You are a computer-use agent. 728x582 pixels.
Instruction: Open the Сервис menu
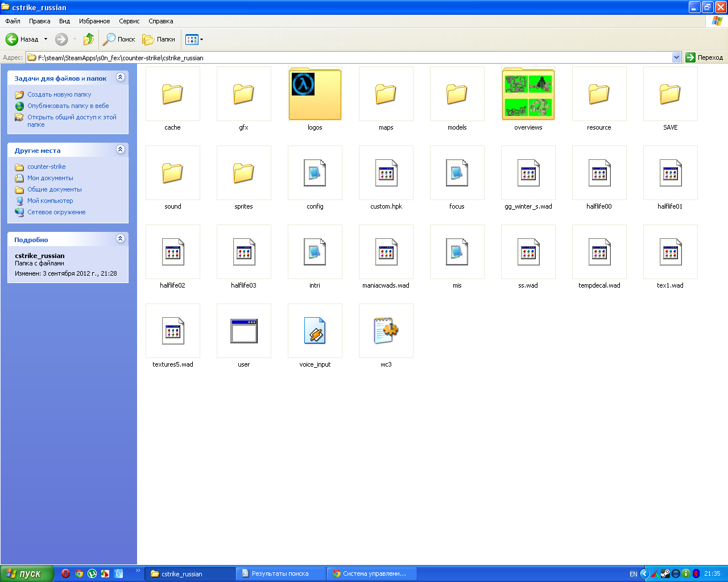129,21
